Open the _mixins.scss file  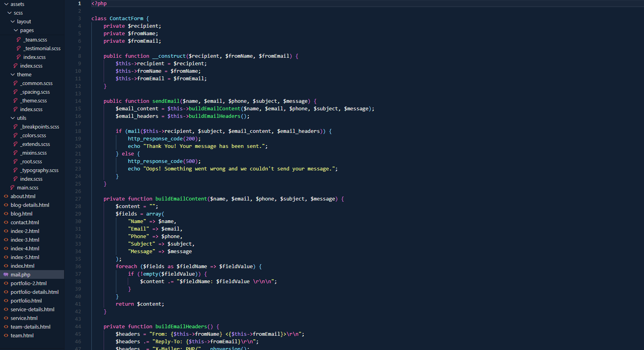pyautogui.click(x=34, y=153)
